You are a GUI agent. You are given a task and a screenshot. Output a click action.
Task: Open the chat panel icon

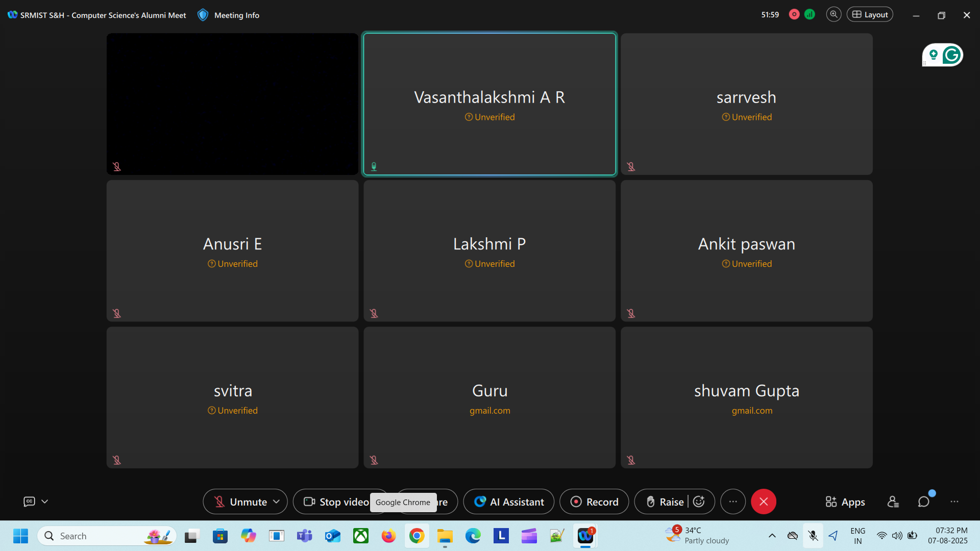[923, 502]
